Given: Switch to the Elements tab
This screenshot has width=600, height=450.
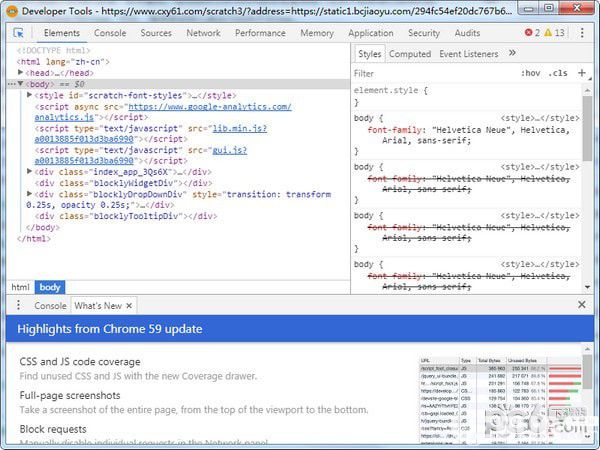Looking at the screenshot, I should click(x=62, y=33).
